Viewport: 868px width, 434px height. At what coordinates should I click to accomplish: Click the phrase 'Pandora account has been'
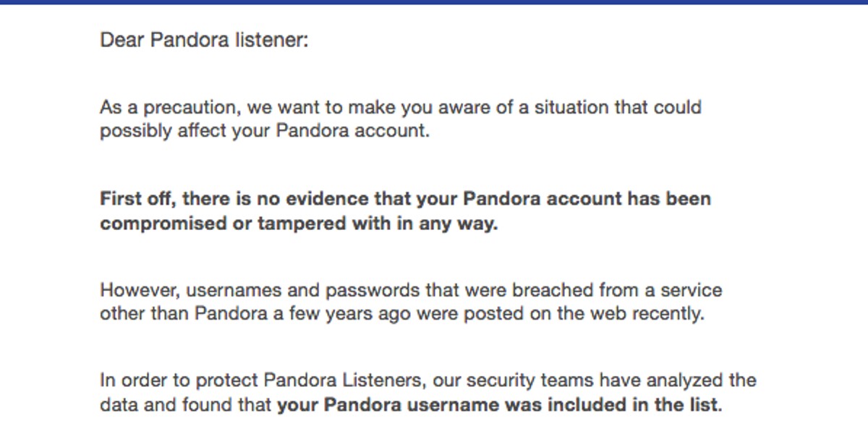587,199
